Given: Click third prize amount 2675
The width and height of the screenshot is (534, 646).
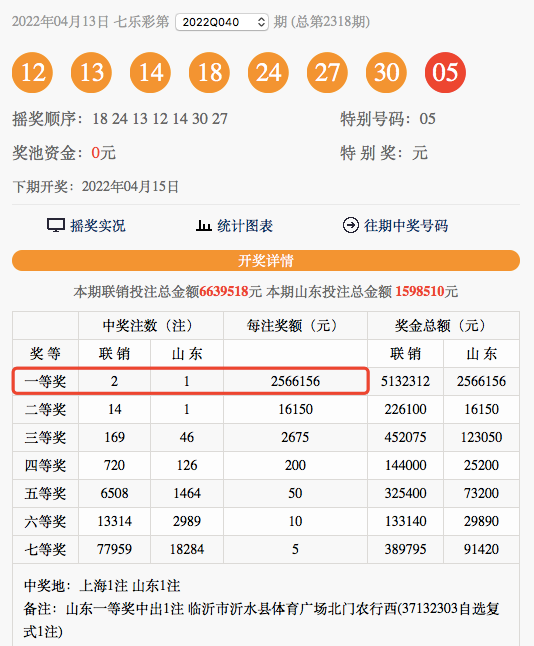Looking at the screenshot, I should (295, 437).
